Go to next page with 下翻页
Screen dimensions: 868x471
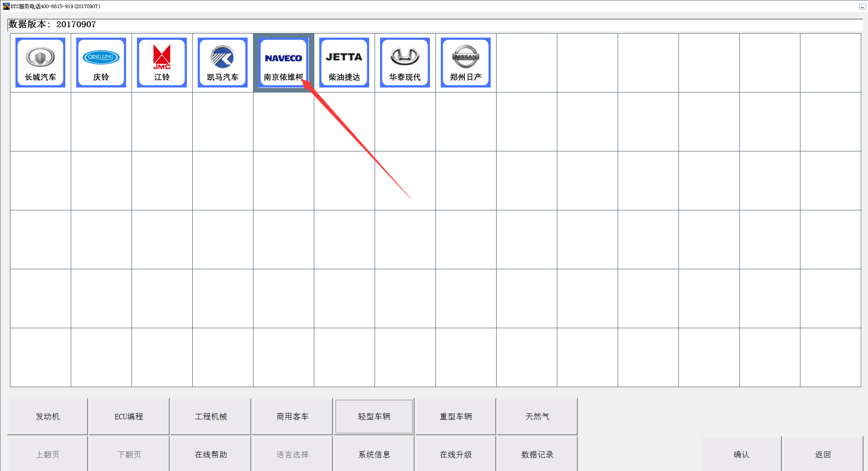pos(129,454)
